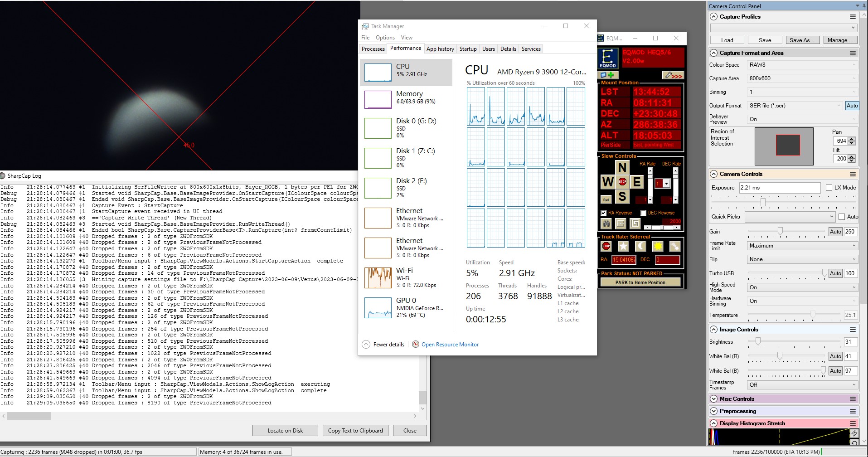Collapse the Camera Controls section

click(x=714, y=174)
